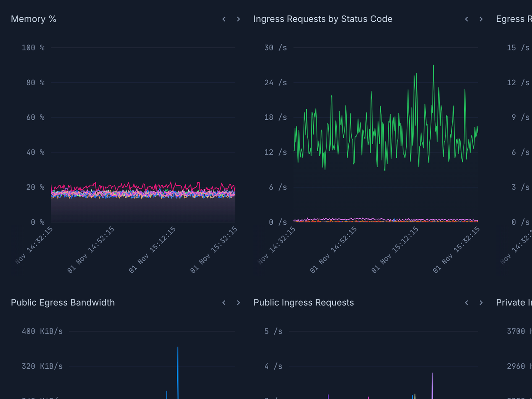
Task: Click the 80 % axis label in Memory chart
Action: click(35, 82)
